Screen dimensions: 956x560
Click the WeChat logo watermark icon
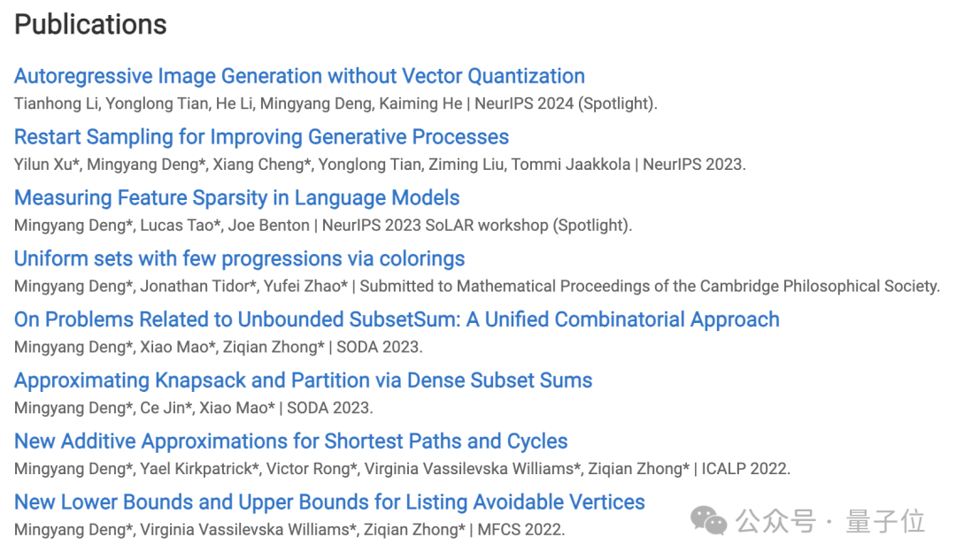point(708,521)
